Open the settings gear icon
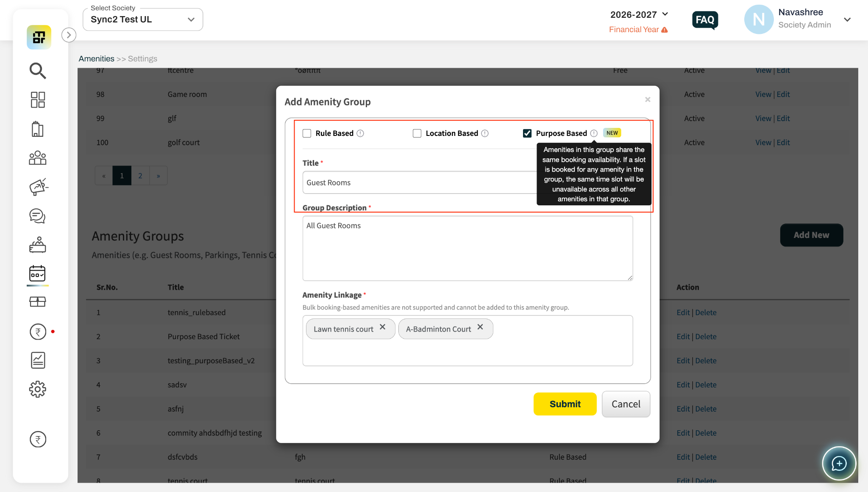This screenshot has width=868, height=492. (x=38, y=389)
